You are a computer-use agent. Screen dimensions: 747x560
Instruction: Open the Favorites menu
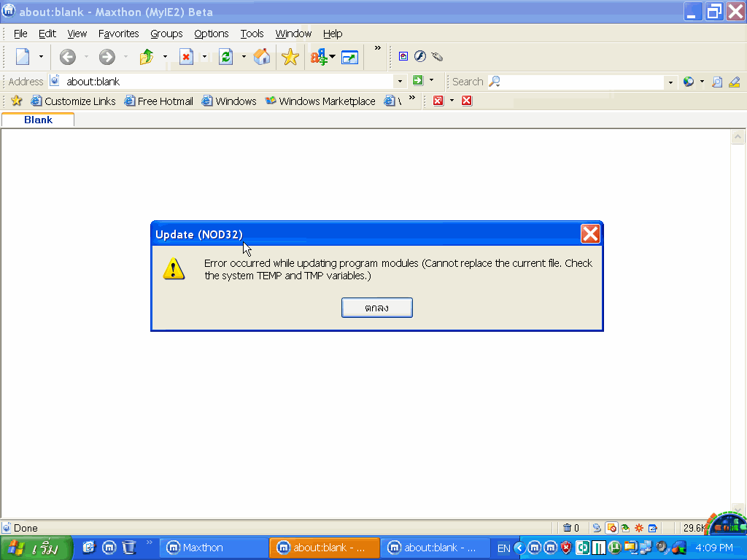(119, 34)
